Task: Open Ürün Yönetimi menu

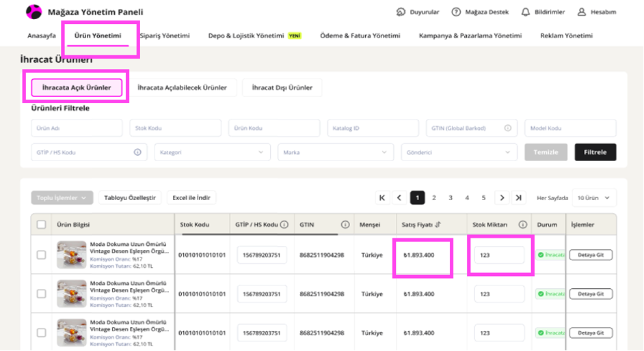Action: click(98, 36)
